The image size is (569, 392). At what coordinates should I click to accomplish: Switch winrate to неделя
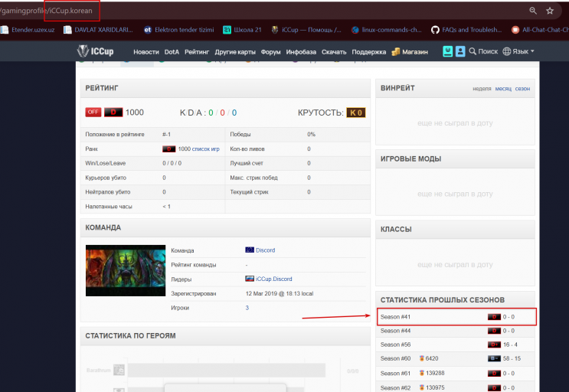click(x=482, y=89)
